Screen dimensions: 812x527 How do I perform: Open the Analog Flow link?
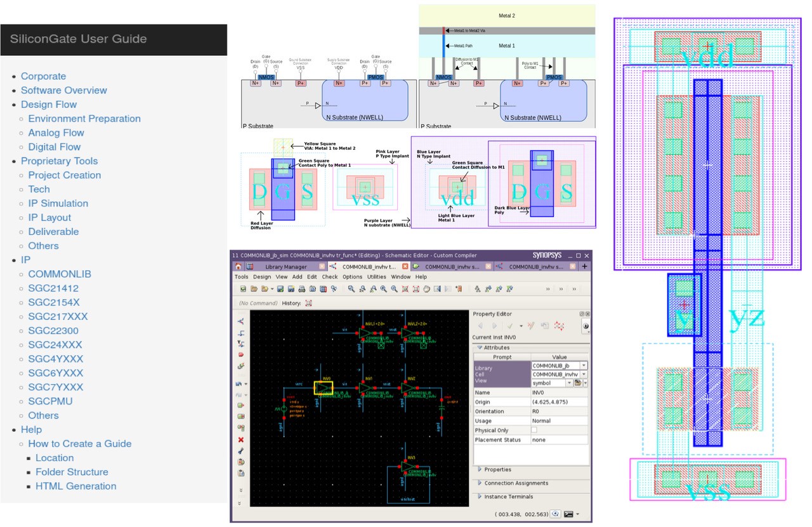point(56,133)
